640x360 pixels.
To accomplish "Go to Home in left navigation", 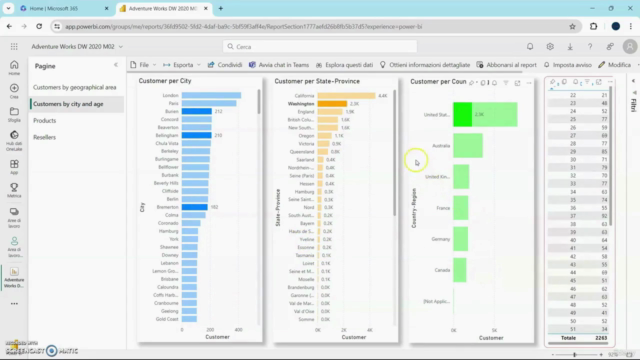I will pyautogui.click(x=14, y=67).
